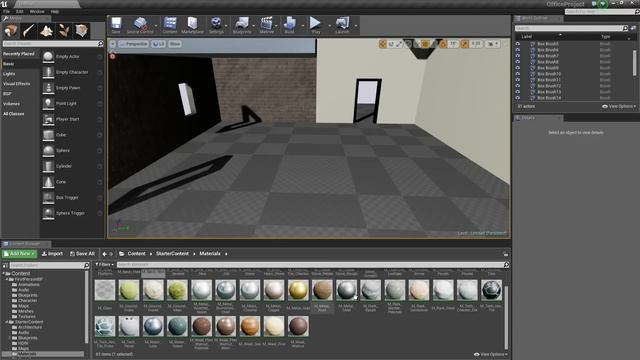This screenshot has width=640, height=360.
Task: Open the Marketplace toolbar icon
Action: (x=192, y=25)
